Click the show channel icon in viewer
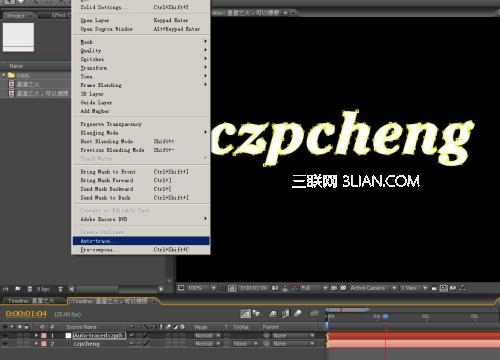This screenshot has height=360, width=500. [294, 288]
